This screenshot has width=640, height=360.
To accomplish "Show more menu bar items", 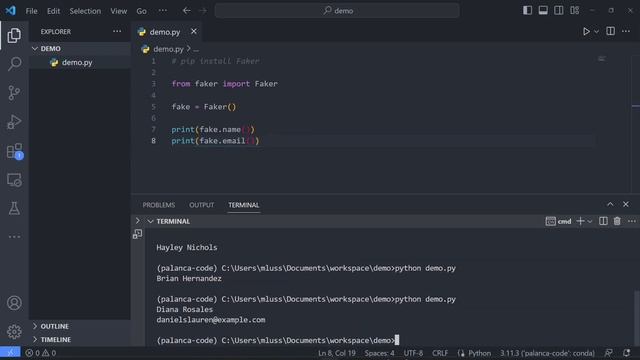I will [162, 11].
